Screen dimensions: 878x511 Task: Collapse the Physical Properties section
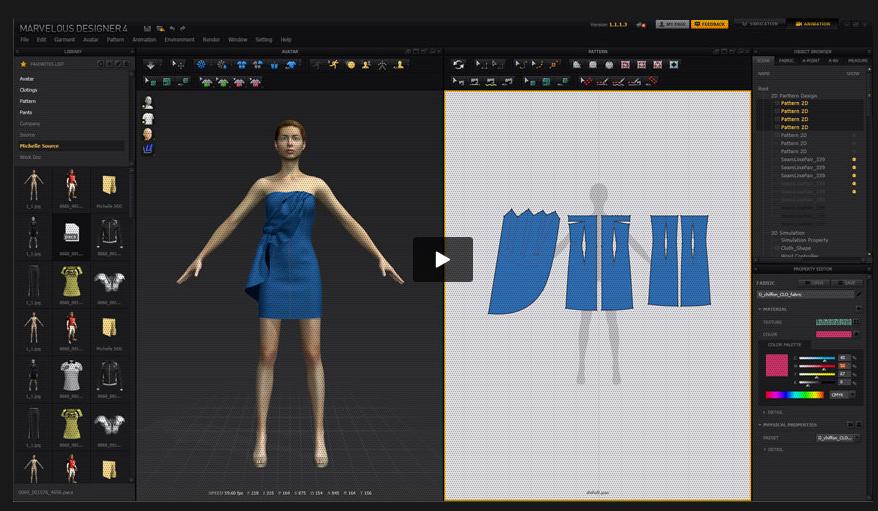click(760, 425)
